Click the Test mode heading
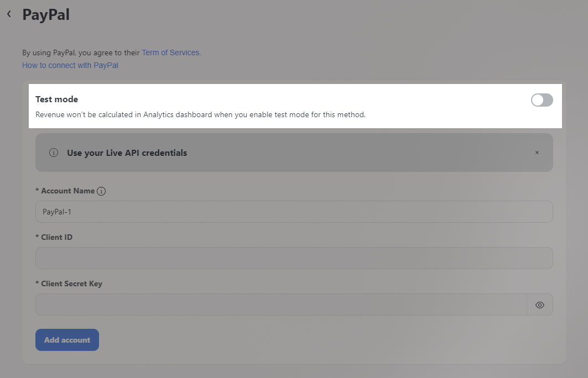This screenshot has height=378, width=588. click(x=57, y=99)
